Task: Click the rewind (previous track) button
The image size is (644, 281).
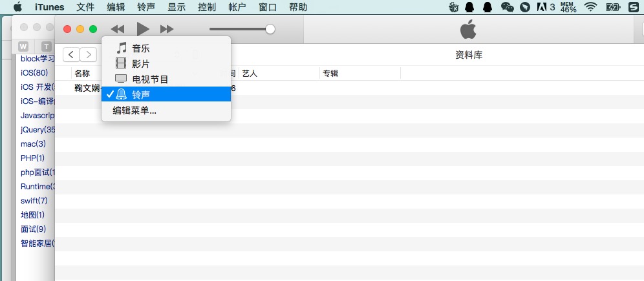Action: tap(118, 29)
